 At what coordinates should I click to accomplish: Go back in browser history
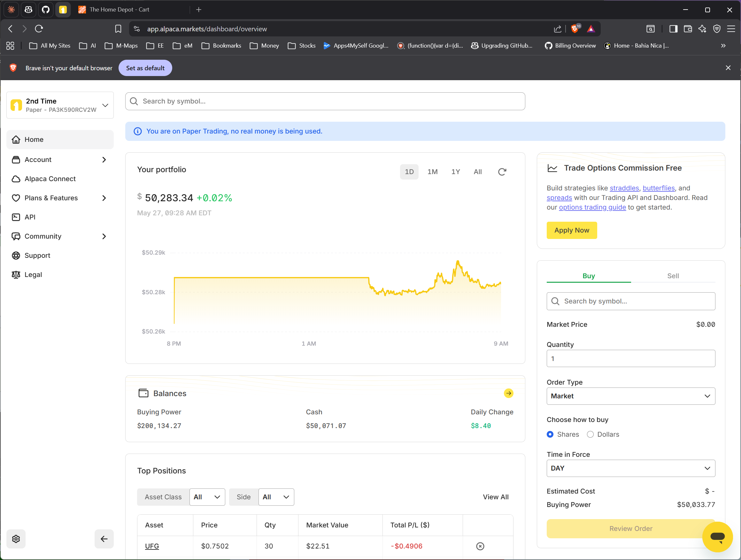[10, 29]
